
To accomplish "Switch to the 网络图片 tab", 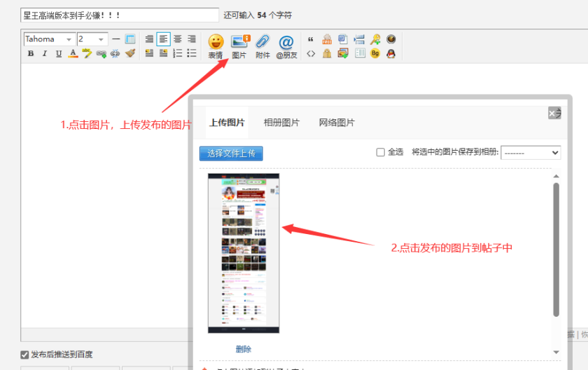I will pos(337,123).
